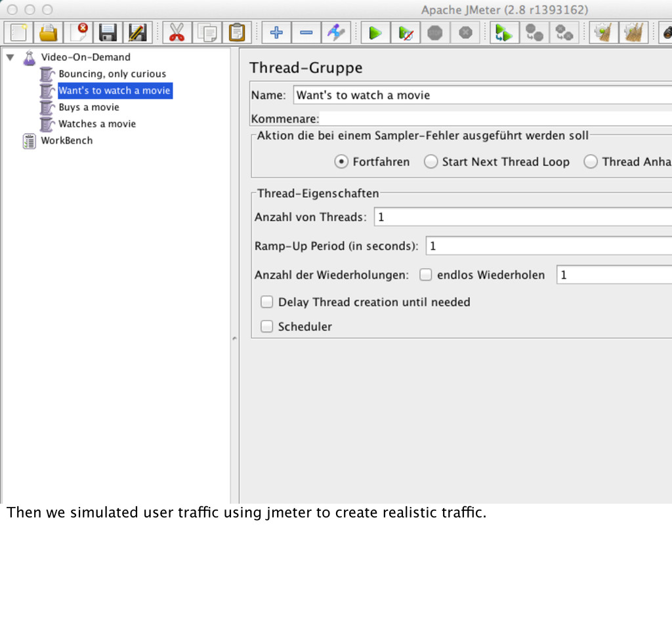Select the Watches a movie thread group

point(97,124)
